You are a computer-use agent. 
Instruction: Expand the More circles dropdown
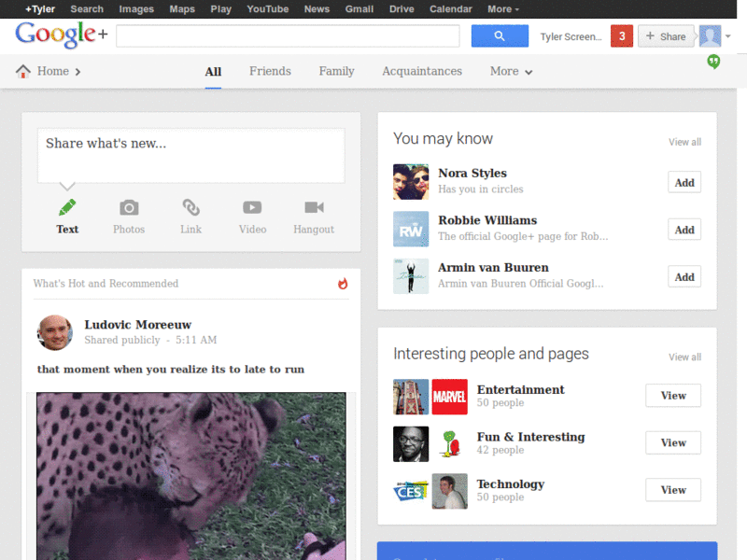[511, 72]
